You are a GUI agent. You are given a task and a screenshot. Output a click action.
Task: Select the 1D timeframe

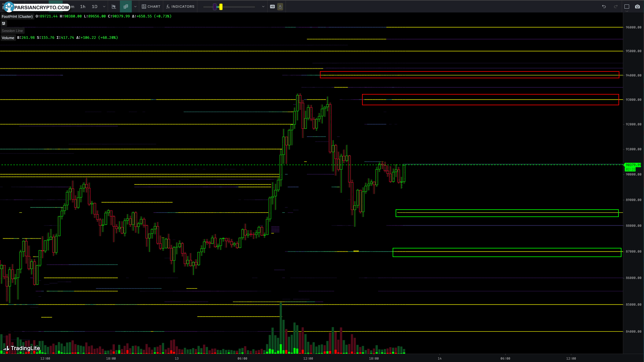click(x=94, y=7)
